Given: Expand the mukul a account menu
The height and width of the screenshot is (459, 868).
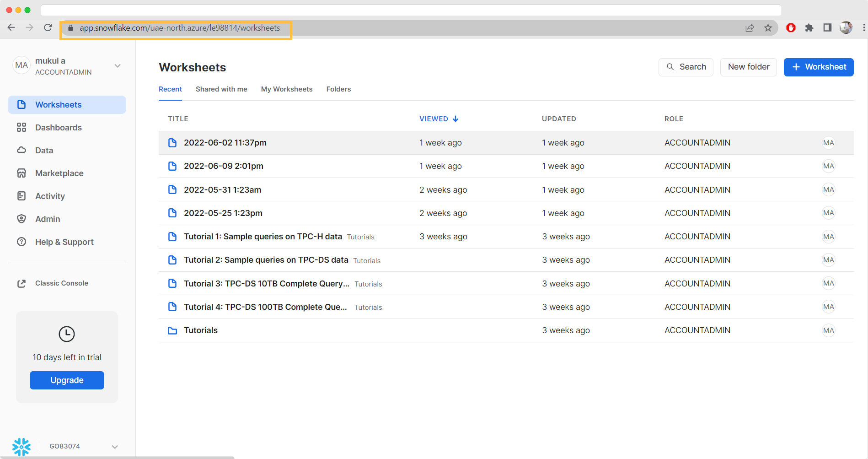Looking at the screenshot, I should tap(118, 66).
